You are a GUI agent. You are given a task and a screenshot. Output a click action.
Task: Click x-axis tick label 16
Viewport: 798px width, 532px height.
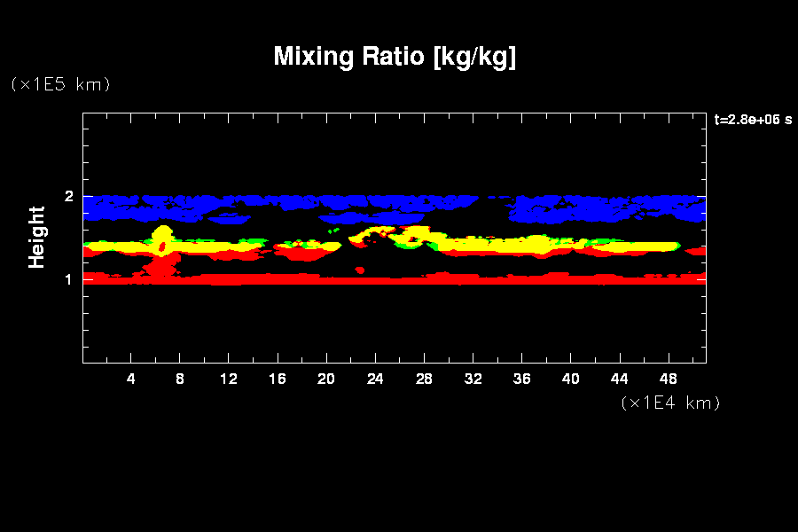coord(278,379)
